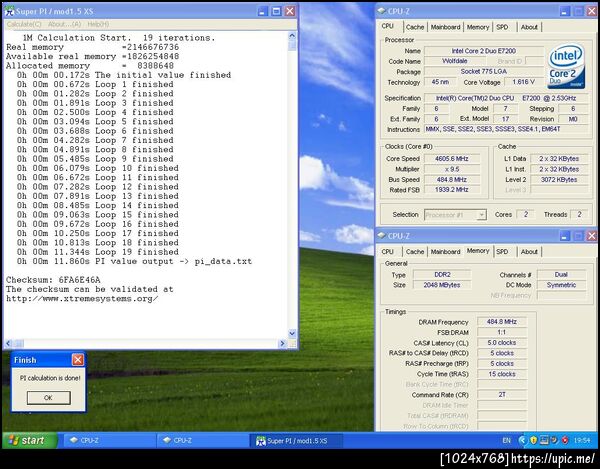Viewport: 600px width, 469px height.
Task: Select the About tab in upper CPU-Z
Action: tap(529, 27)
